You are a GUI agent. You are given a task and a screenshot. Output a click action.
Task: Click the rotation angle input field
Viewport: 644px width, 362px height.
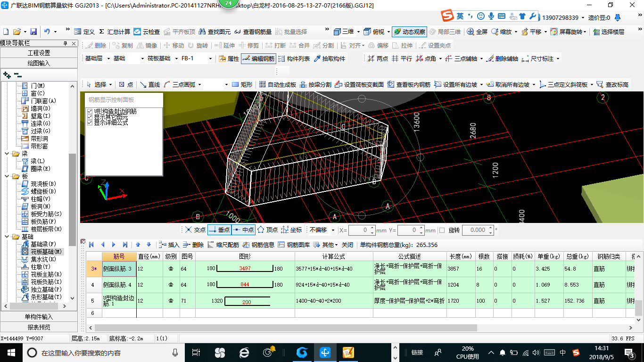tap(478, 230)
